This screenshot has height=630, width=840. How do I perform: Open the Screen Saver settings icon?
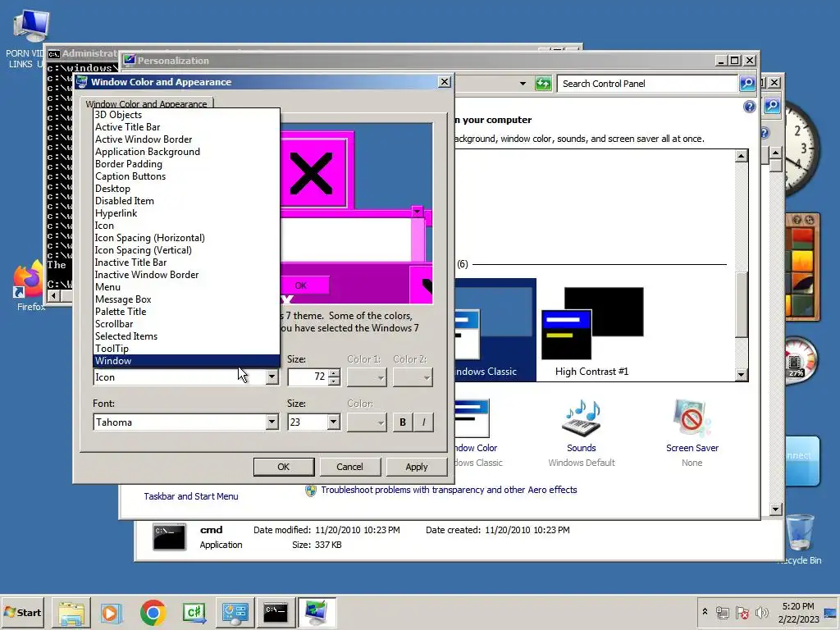tap(692, 418)
